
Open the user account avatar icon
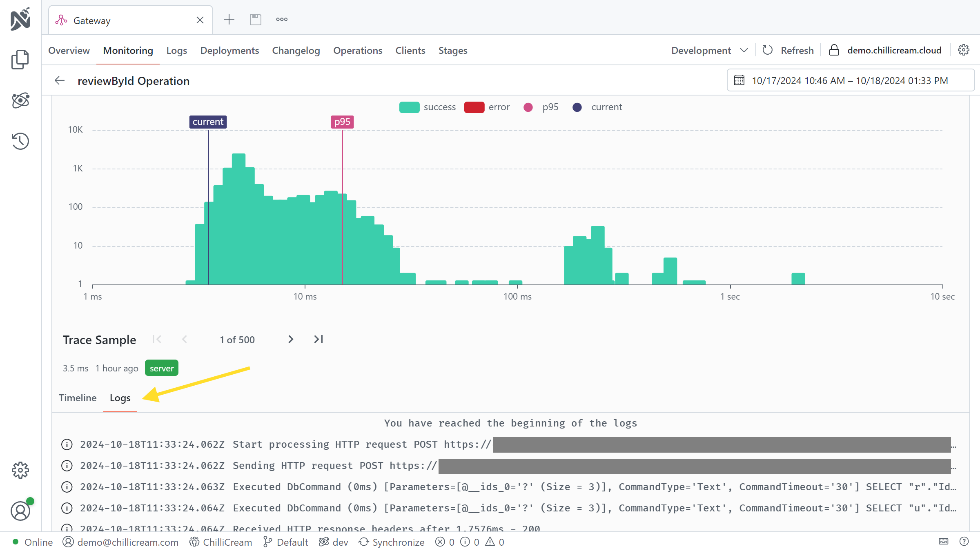[x=20, y=511]
